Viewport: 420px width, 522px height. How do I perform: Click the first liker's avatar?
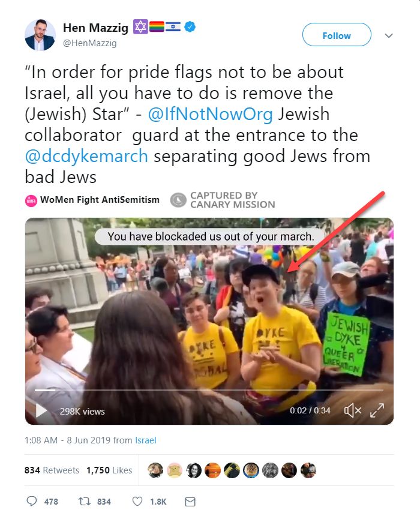[x=155, y=470]
